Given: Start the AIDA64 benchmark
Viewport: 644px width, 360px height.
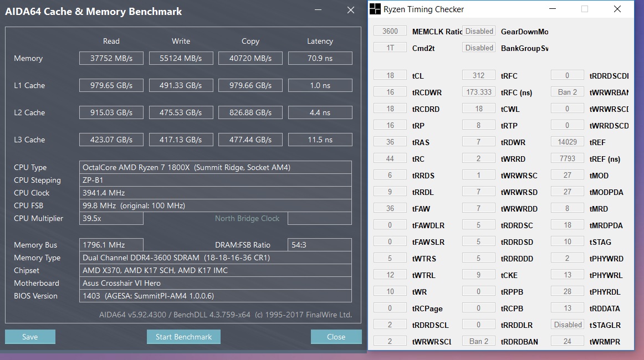Looking at the screenshot, I should [x=183, y=337].
